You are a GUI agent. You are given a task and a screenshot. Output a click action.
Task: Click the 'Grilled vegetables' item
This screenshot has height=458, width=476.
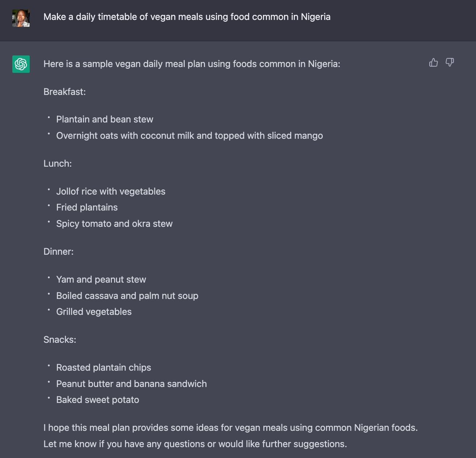pos(94,312)
